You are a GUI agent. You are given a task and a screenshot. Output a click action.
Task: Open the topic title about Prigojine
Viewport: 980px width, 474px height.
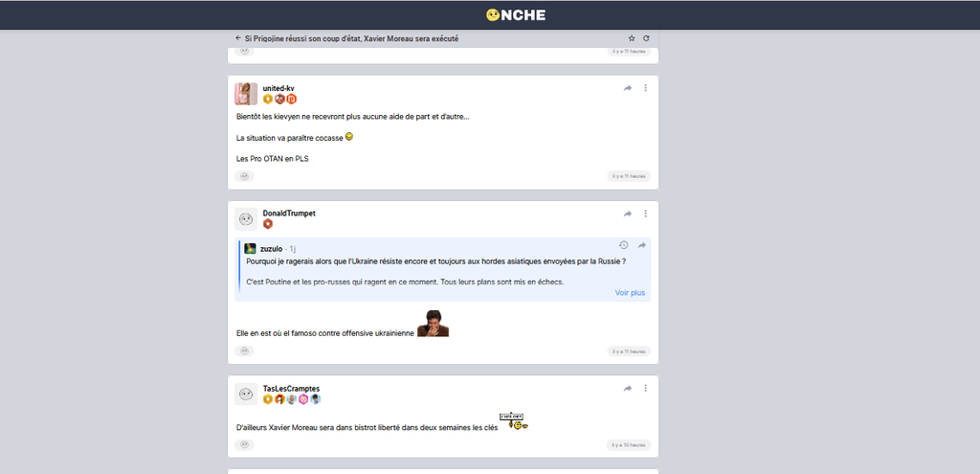pyautogui.click(x=352, y=38)
